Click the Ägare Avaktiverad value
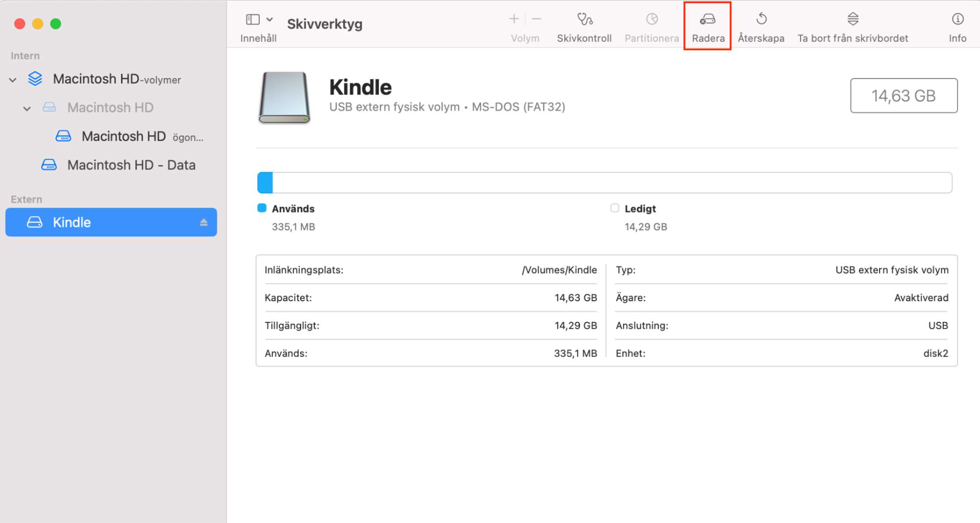The width and height of the screenshot is (980, 523). [x=921, y=298]
